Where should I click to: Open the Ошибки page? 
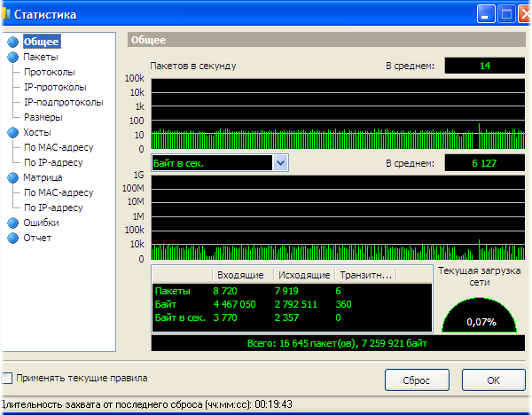[41, 223]
